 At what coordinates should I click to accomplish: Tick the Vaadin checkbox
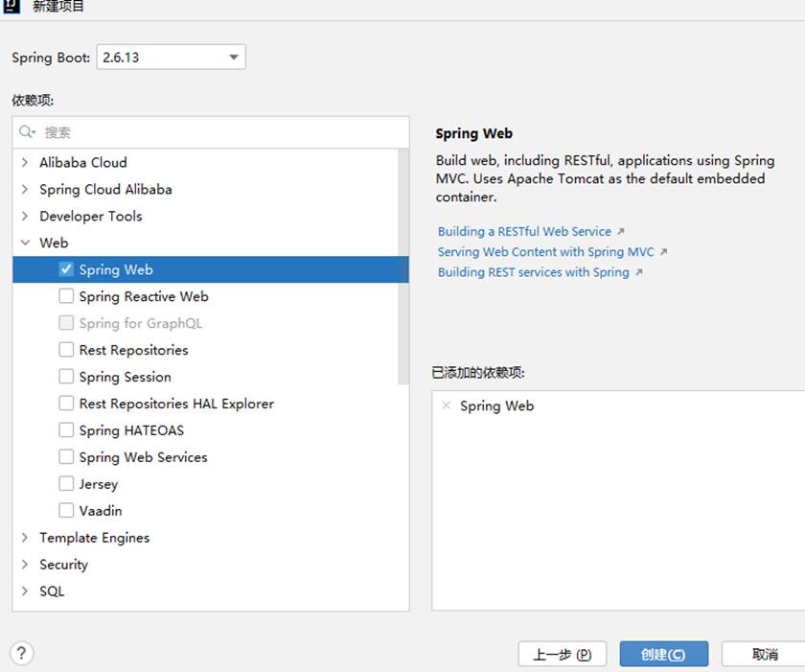tap(66, 510)
